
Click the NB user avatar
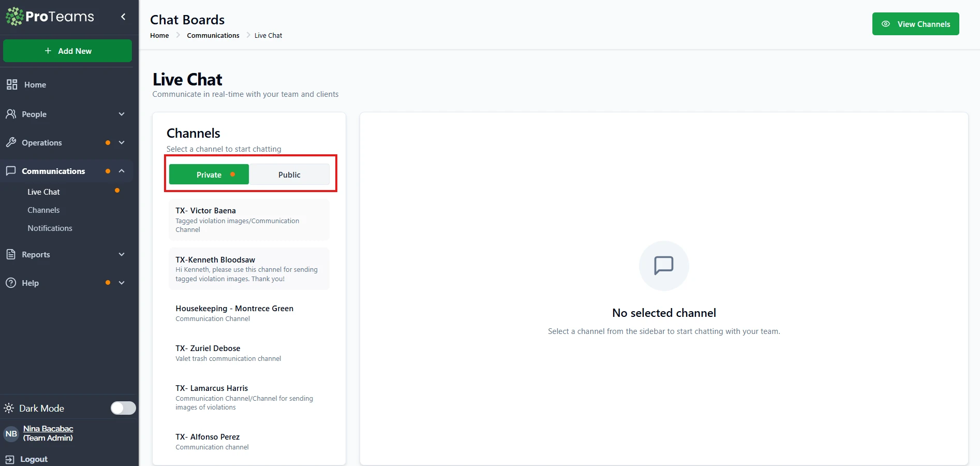coord(11,434)
